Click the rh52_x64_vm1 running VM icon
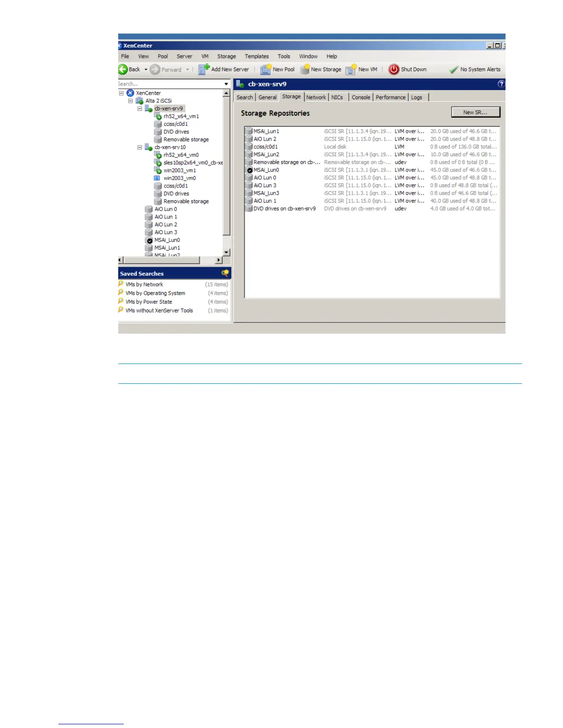The image size is (563, 728). click(158, 116)
